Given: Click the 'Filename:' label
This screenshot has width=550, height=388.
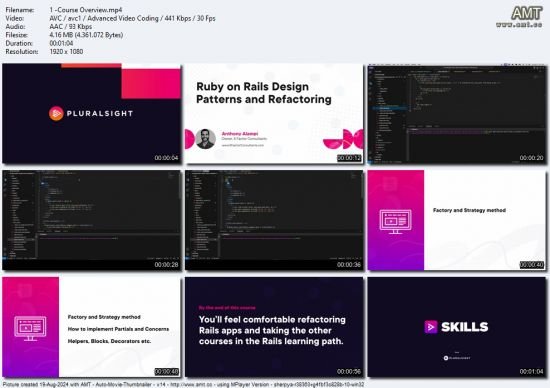Looking at the screenshot, I should pos(20,10).
